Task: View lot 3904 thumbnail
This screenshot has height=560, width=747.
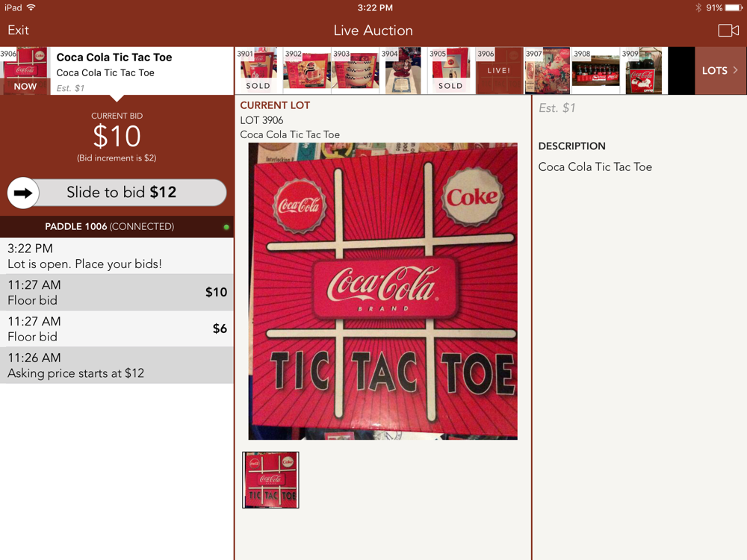Action: [402, 70]
